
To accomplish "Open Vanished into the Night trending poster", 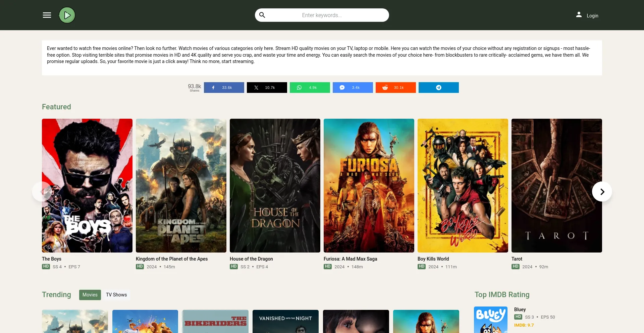I will (285, 321).
